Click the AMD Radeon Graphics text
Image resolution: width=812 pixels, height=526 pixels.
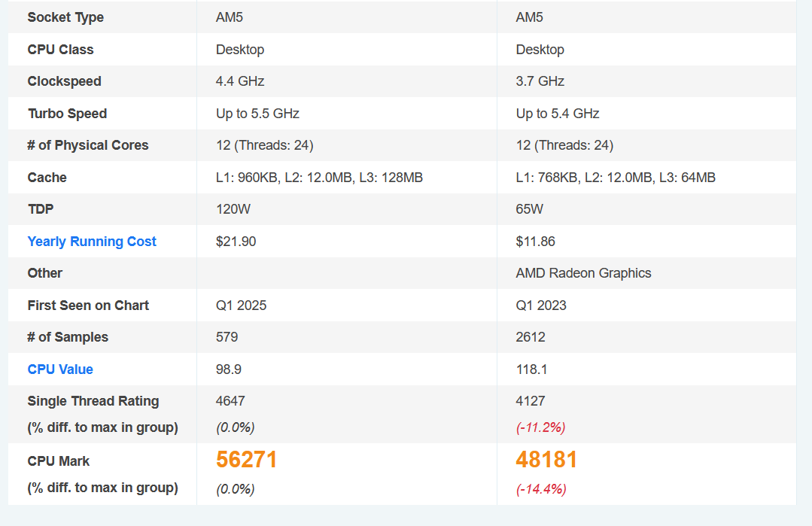584,273
